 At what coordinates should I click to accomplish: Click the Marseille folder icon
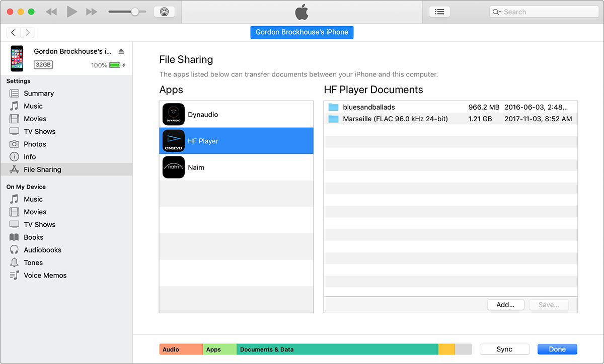pos(333,119)
